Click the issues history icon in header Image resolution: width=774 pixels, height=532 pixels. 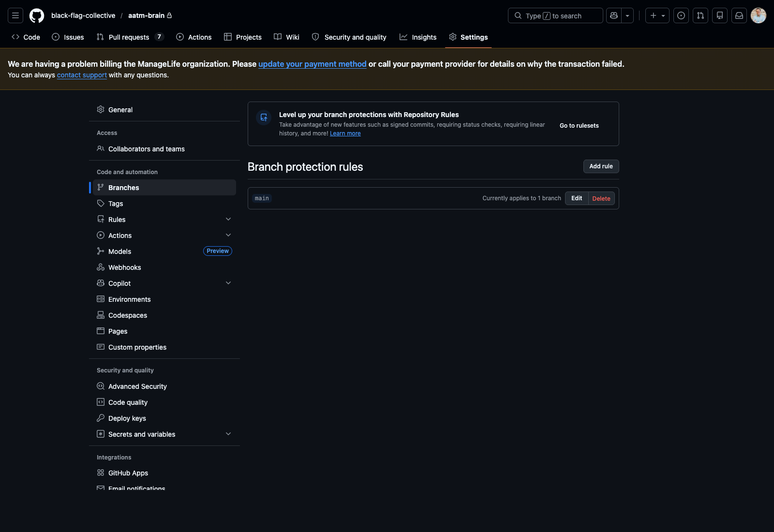[x=681, y=15]
